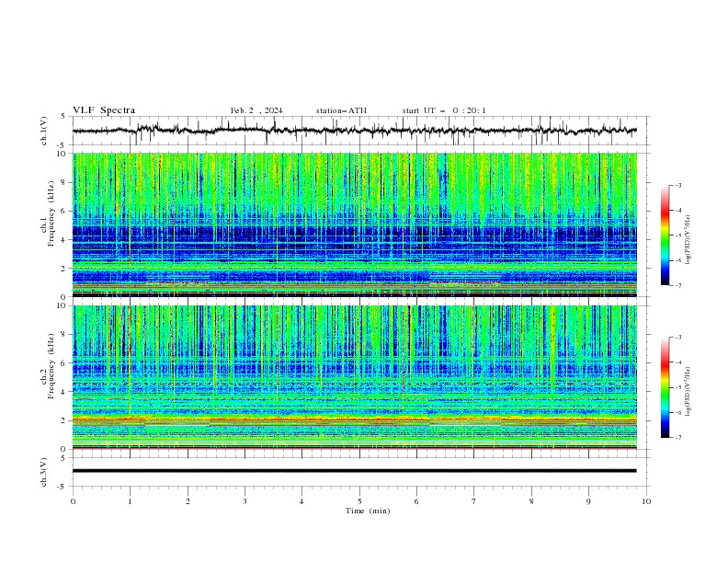
Task: Click the "3" tick on the time axis
Action: (x=245, y=501)
